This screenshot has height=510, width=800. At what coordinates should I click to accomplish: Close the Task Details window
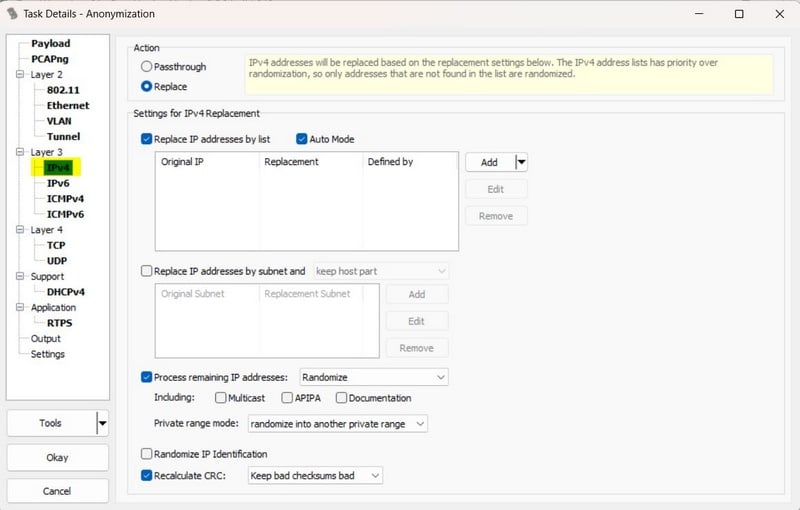(780, 14)
